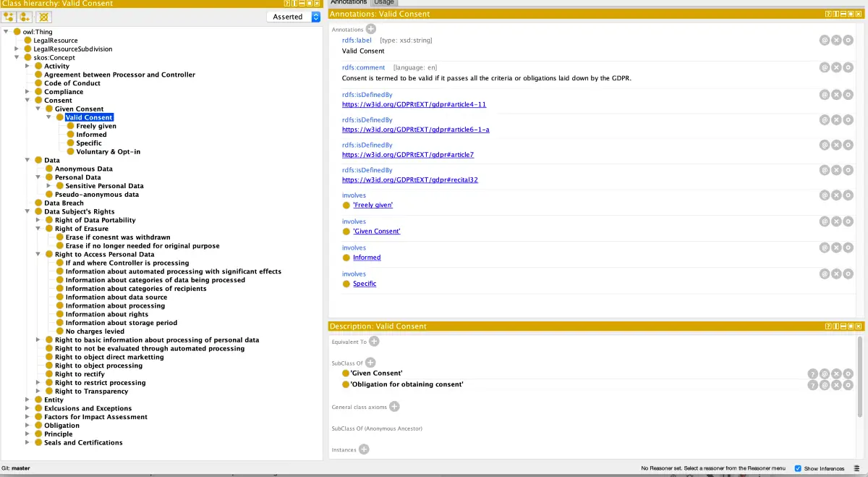Edit the involves 'Freely given' annotation
The height and width of the screenshot is (477, 868).
click(x=848, y=195)
